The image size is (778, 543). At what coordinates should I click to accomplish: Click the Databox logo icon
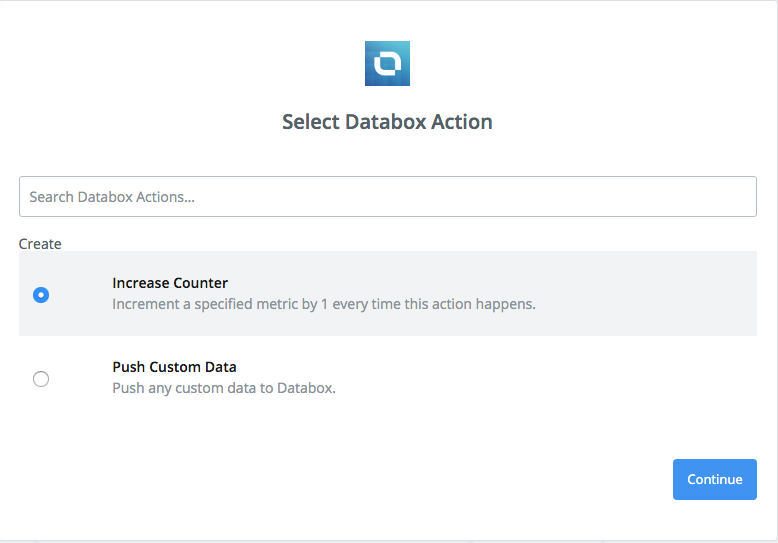[x=387, y=64]
